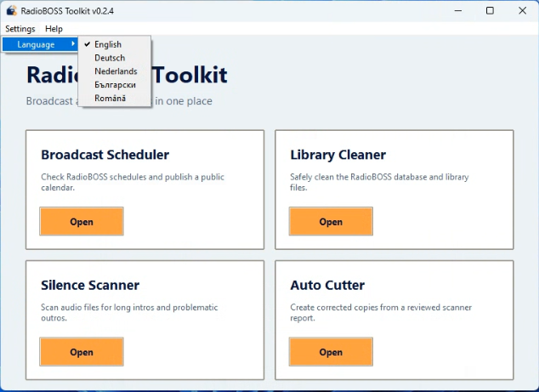The image size is (539, 392).
Task: Click the Library Cleaner heading
Action: click(x=338, y=155)
